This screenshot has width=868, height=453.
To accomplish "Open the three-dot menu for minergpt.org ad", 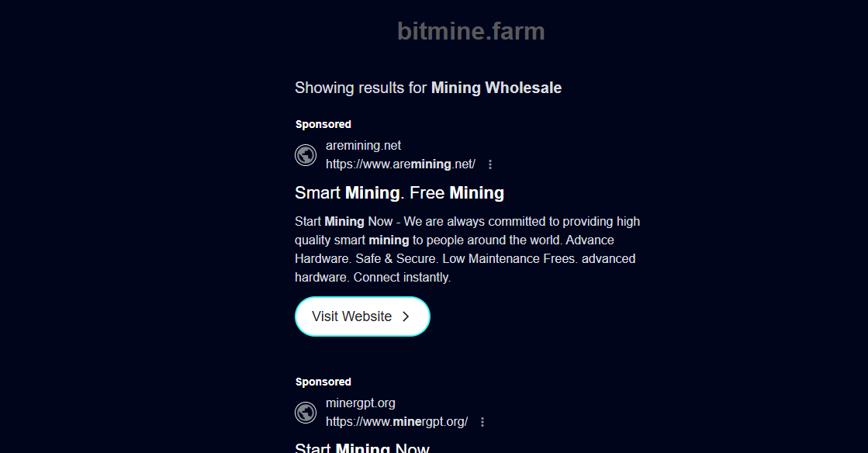I will click(x=482, y=422).
